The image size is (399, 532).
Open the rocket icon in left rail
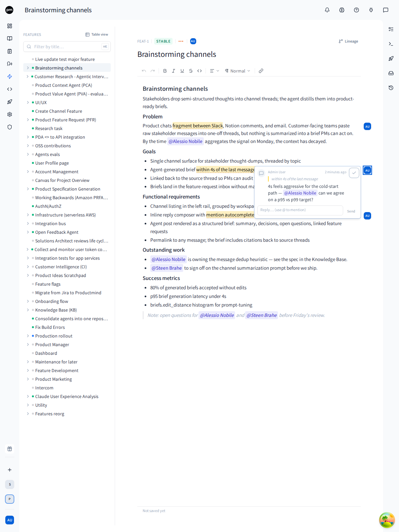click(x=10, y=102)
